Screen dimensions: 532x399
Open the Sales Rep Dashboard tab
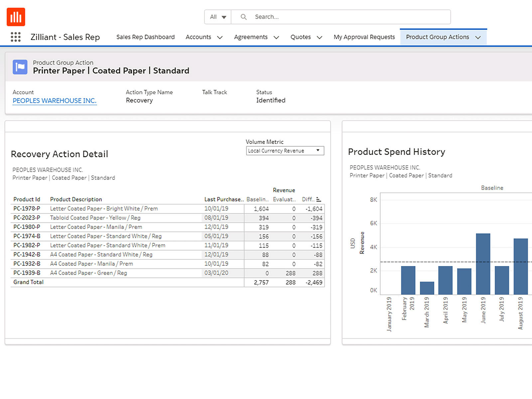[x=145, y=37]
